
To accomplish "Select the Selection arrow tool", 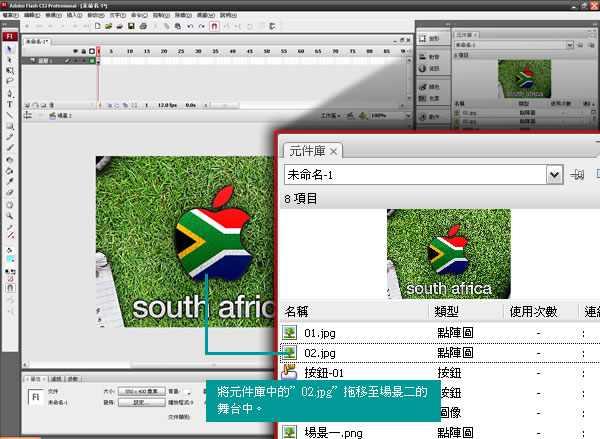I will point(10,49).
